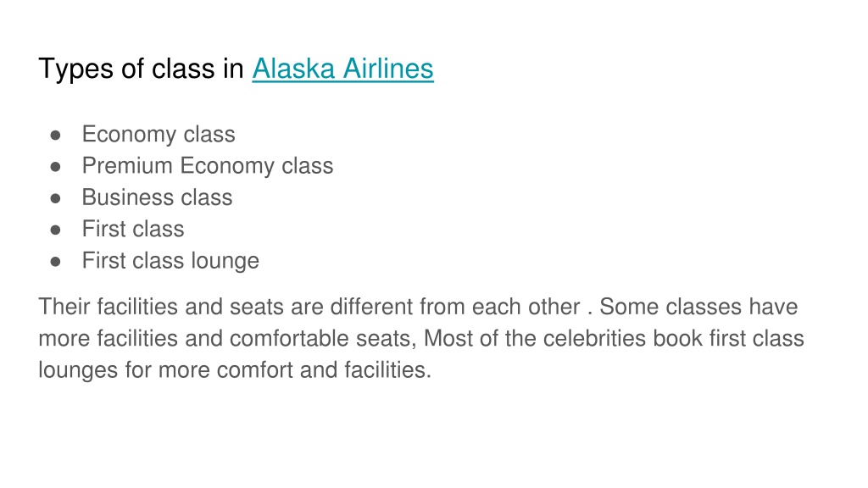Click the bullet dot beside Business class
Viewport: 868px width, 488px height.
tap(55, 198)
